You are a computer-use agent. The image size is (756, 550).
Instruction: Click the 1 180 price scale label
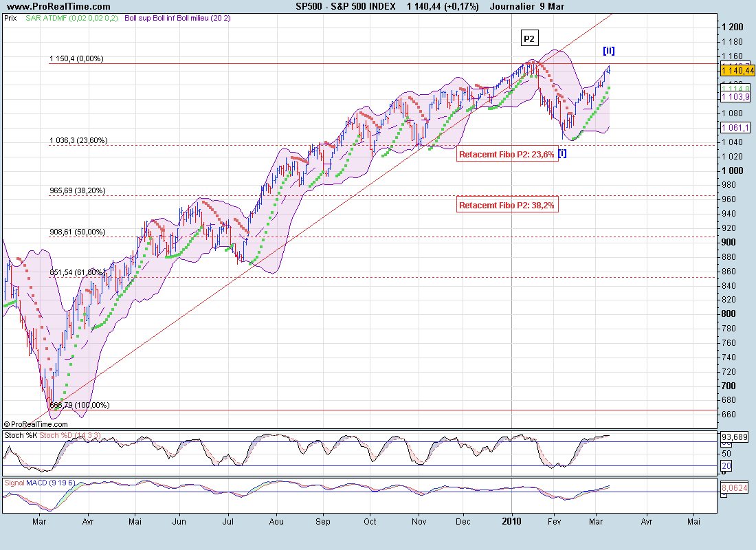pos(732,42)
